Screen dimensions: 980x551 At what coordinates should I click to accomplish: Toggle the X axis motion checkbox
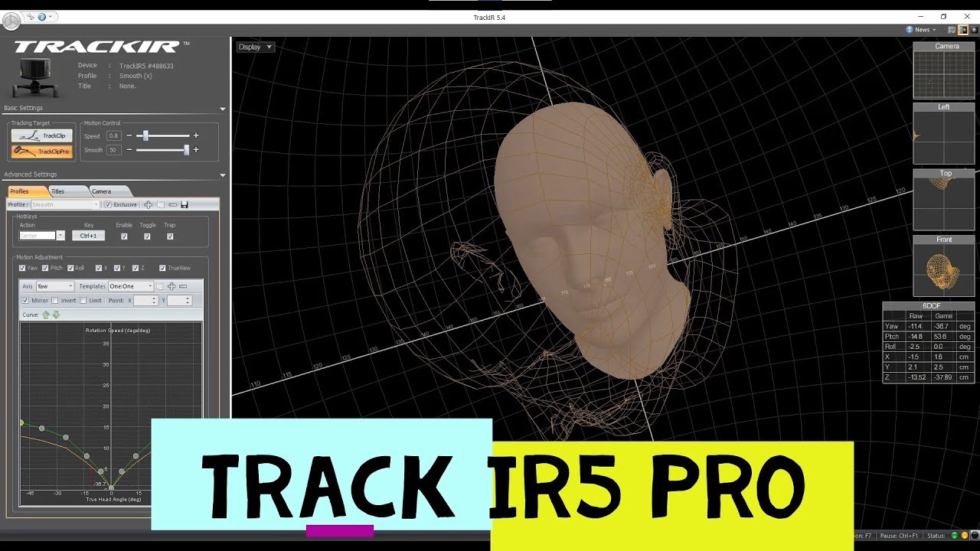click(99, 269)
